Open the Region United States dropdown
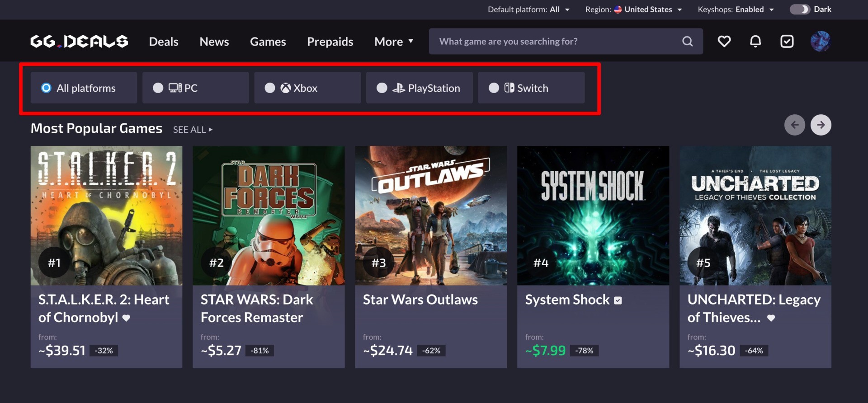Screen dimensions: 868x403 pos(633,9)
